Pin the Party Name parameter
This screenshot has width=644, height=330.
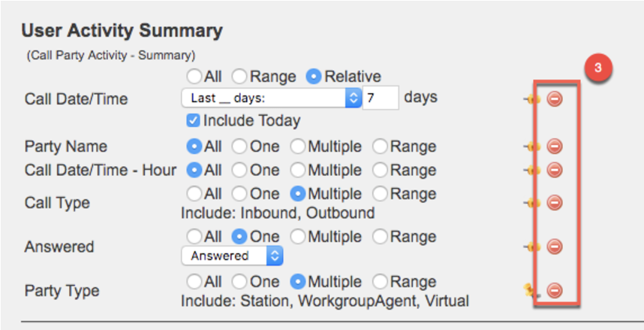(x=534, y=147)
